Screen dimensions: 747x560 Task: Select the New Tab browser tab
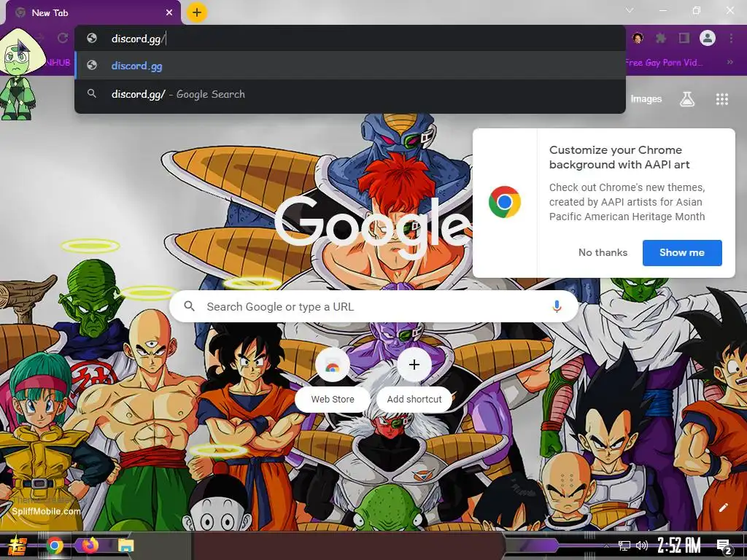[x=93, y=13]
